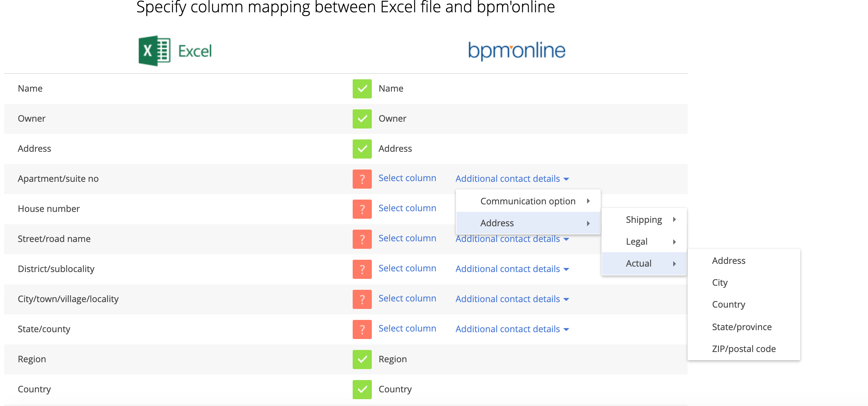Select column for State/county row
Screen dimensions: 868x406
407,328
